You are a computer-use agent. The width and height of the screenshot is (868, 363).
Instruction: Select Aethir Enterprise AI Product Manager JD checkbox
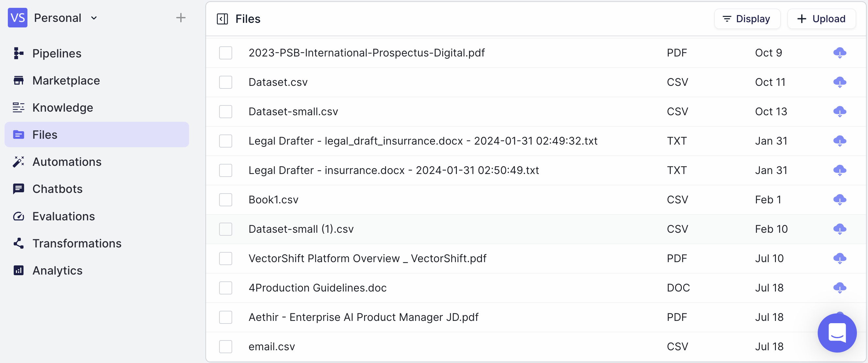point(225,317)
